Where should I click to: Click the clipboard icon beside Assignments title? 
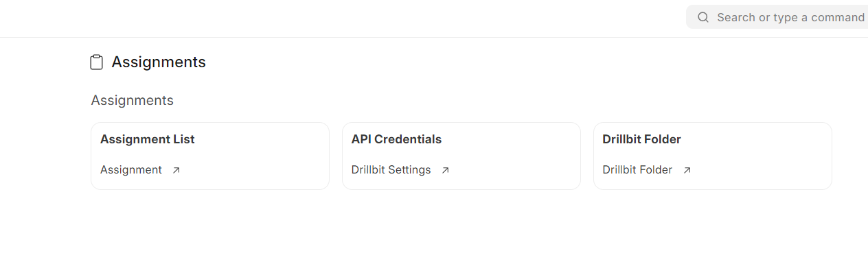coord(97,62)
